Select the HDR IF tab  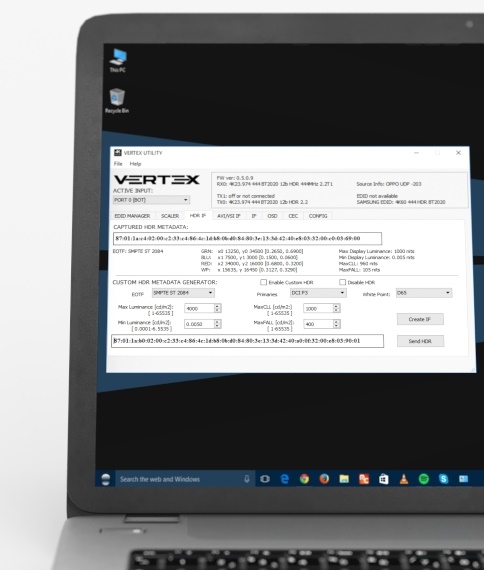[198, 216]
